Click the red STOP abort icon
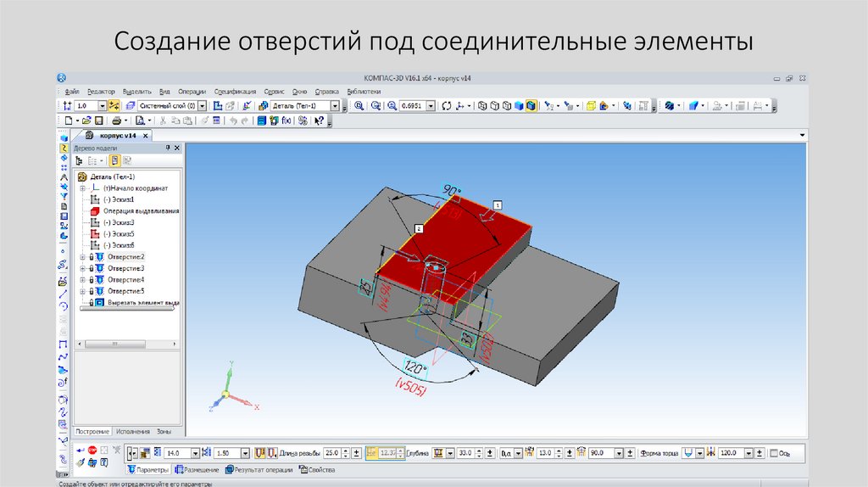Screen dimensions: 868x487 point(92,451)
